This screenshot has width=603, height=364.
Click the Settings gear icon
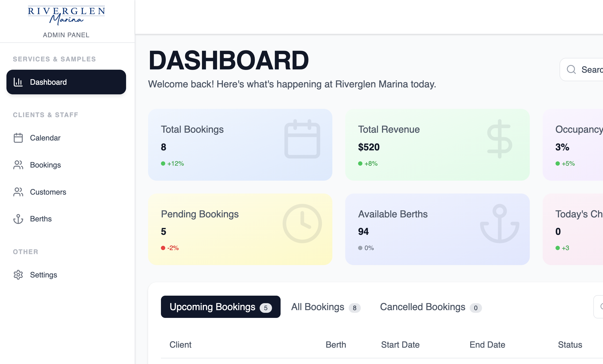(x=18, y=275)
